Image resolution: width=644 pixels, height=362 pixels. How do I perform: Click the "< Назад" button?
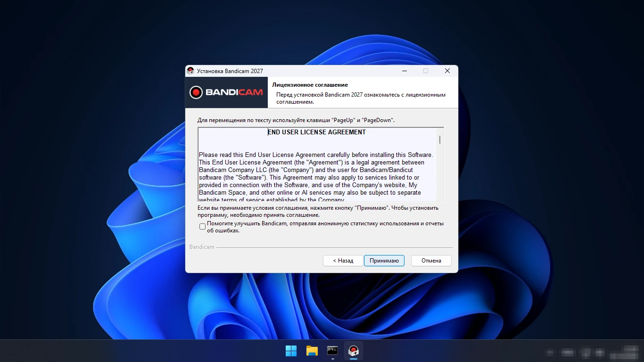(x=343, y=261)
